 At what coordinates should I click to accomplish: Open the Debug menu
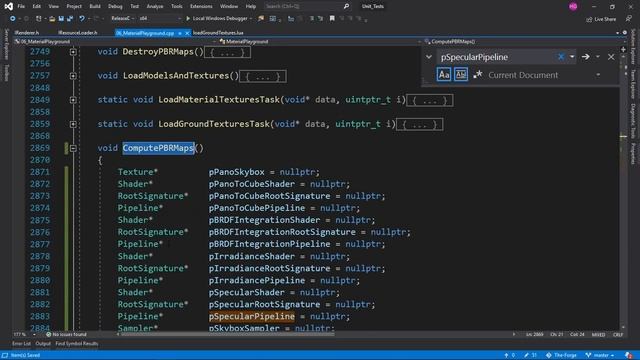coord(115,6)
